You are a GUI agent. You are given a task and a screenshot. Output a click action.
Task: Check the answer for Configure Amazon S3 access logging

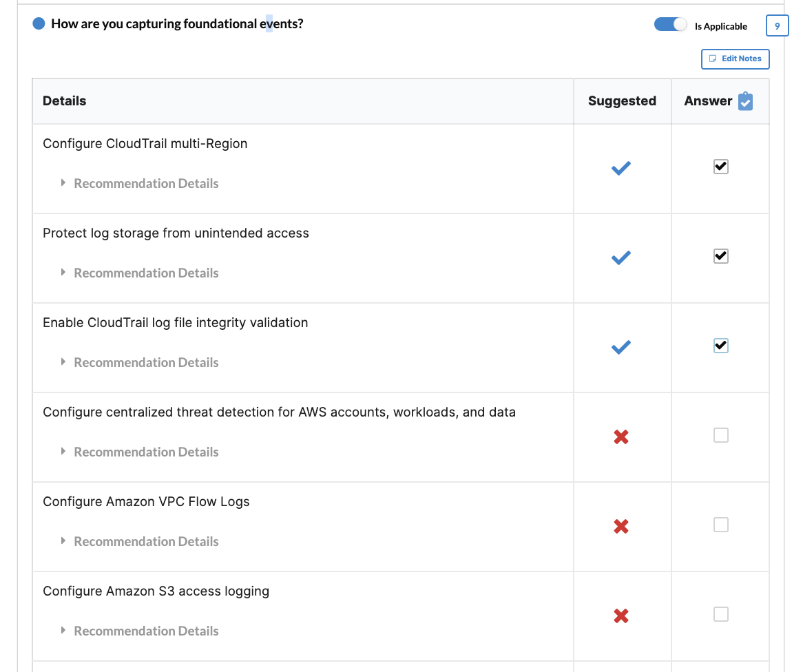tap(720, 614)
